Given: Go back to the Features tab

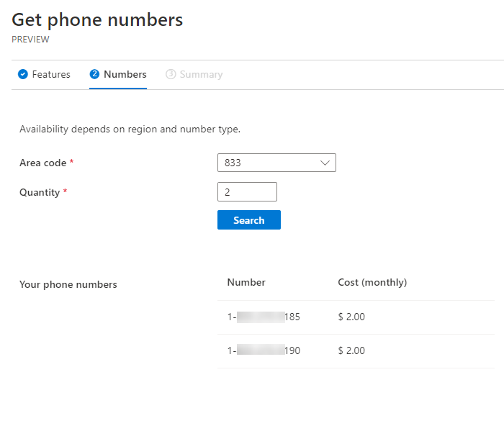Looking at the screenshot, I should [51, 74].
